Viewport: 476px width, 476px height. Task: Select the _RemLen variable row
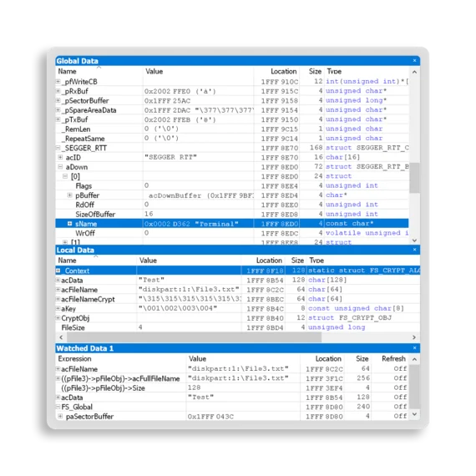[x=232, y=129]
